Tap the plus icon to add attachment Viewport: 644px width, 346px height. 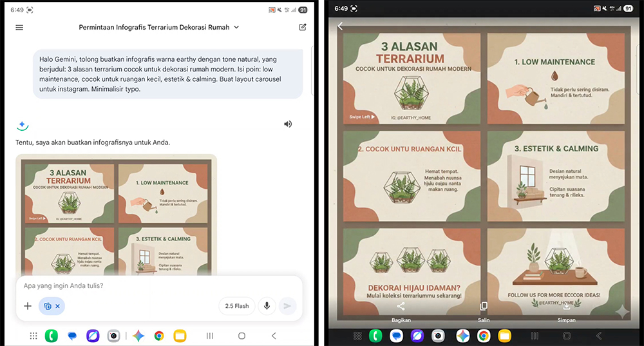click(x=28, y=306)
